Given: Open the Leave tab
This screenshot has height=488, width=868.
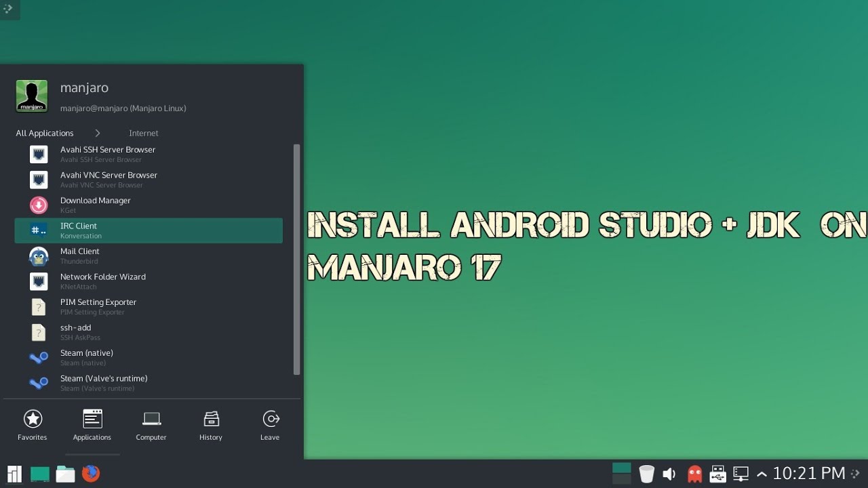Looking at the screenshot, I should pos(270,426).
